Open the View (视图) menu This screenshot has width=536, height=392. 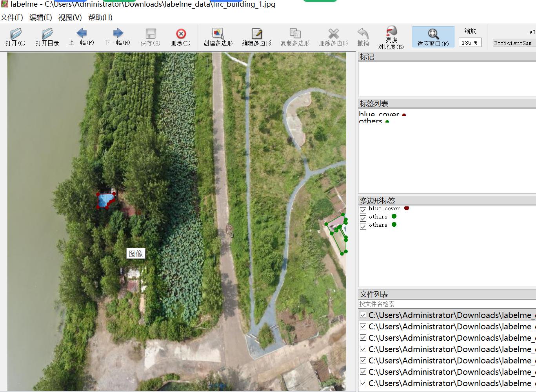[70, 17]
